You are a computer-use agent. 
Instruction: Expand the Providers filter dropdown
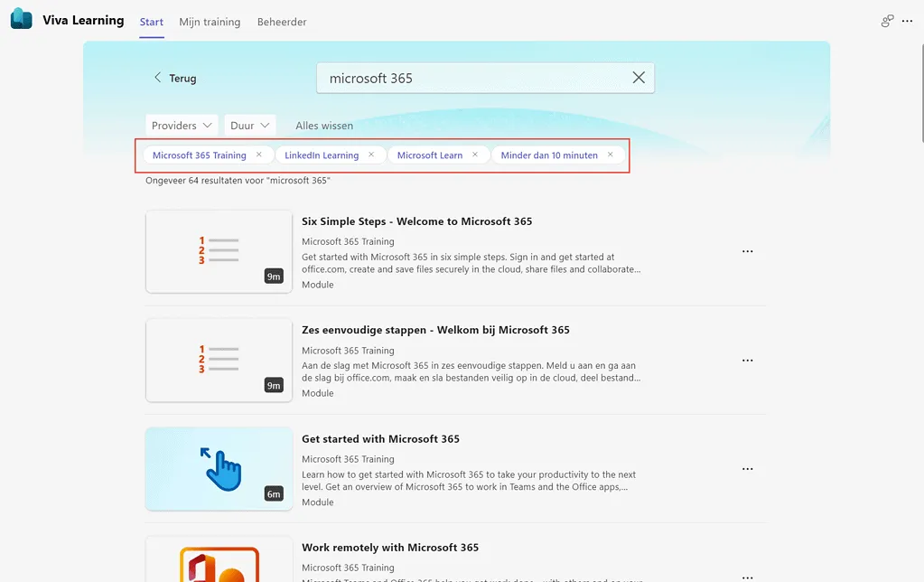click(x=182, y=126)
